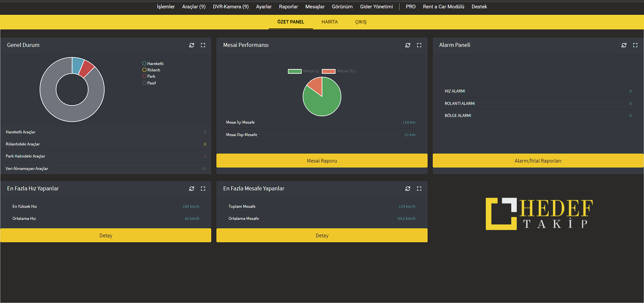Image resolution: width=644 pixels, height=303 pixels.
Task: Maximize En Fazla Hız Yapanlar panel
Action: (x=203, y=189)
